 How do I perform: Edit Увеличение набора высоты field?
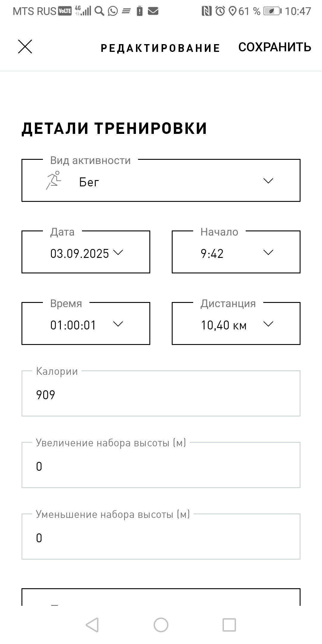click(161, 465)
